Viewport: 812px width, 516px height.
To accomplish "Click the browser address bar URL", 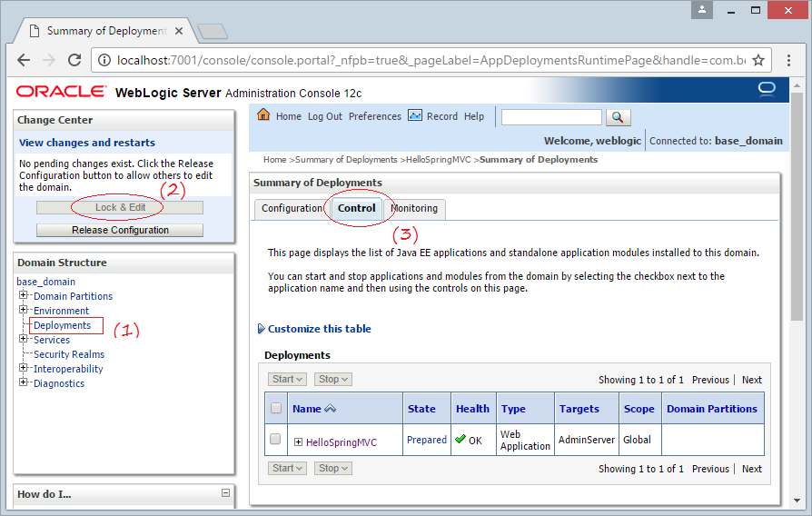I will coord(431,61).
